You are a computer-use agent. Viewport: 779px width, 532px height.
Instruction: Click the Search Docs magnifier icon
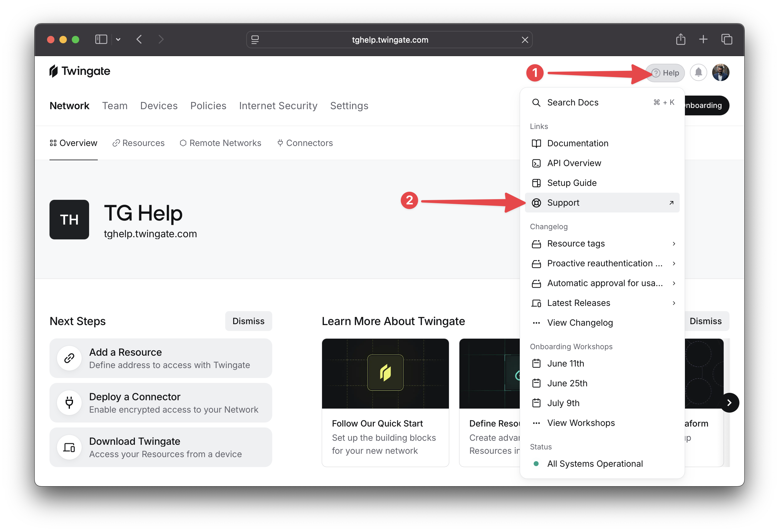(536, 103)
